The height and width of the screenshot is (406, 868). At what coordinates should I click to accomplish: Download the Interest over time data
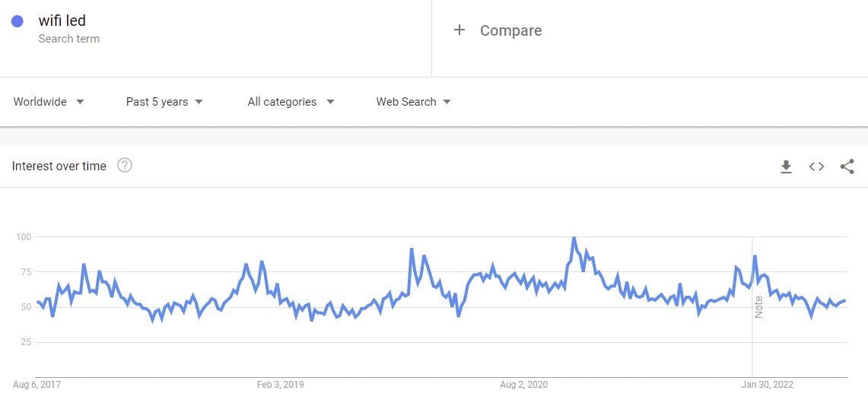(x=786, y=167)
